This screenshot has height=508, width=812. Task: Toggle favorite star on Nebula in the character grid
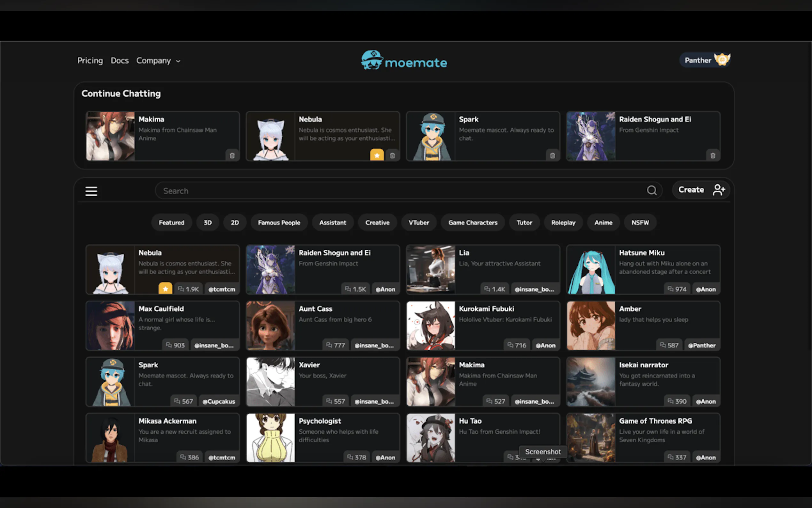166,289
